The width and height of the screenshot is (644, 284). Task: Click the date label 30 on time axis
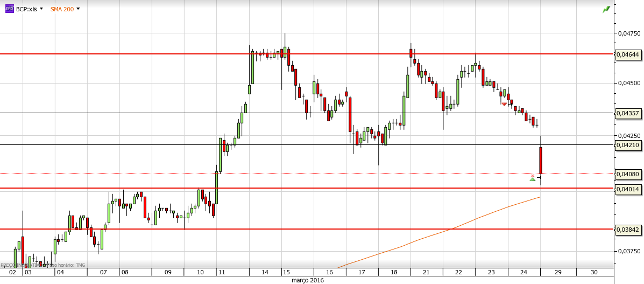[x=594, y=272]
